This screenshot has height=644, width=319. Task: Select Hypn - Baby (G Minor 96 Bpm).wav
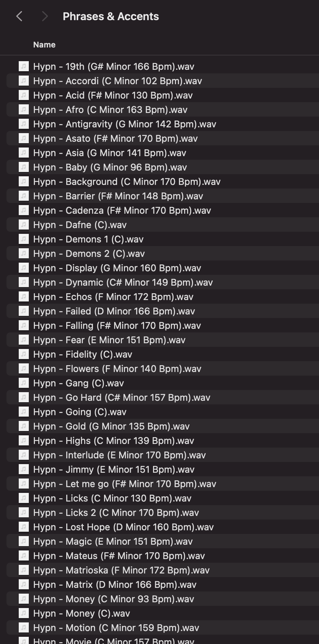[110, 167]
